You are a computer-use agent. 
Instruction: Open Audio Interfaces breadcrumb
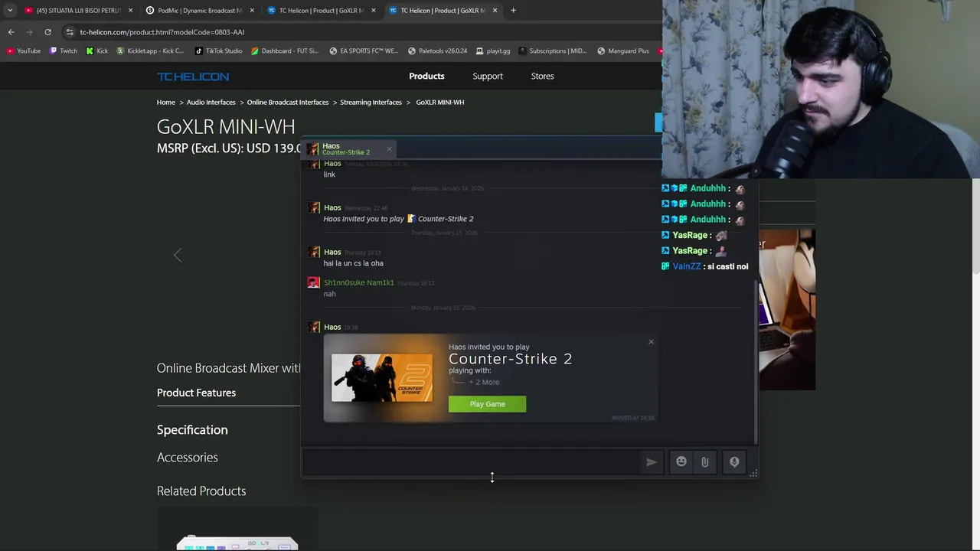point(211,102)
